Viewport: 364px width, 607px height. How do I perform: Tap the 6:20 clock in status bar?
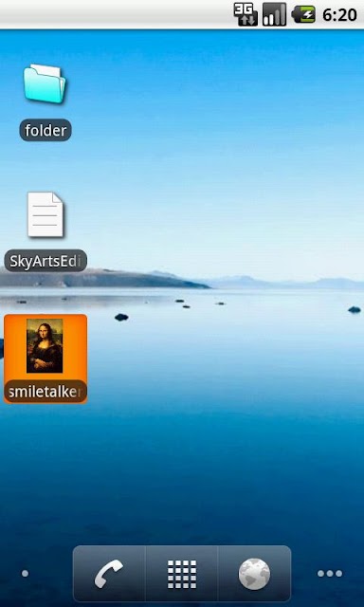coord(339,15)
